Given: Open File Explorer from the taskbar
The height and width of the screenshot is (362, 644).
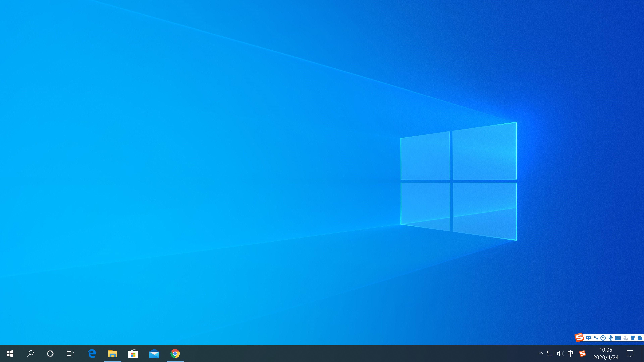Looking at the screenshot, I should 113,353.
